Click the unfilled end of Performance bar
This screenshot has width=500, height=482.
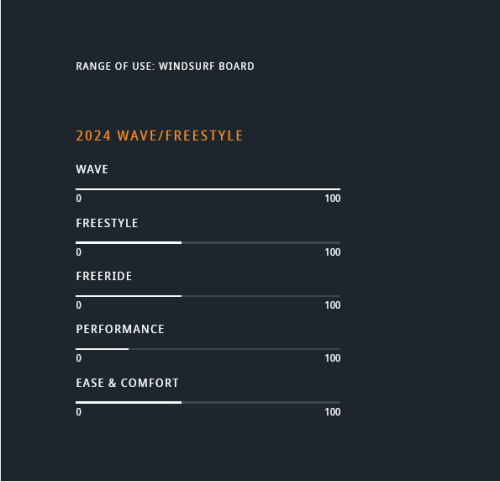tap(235, 349)
